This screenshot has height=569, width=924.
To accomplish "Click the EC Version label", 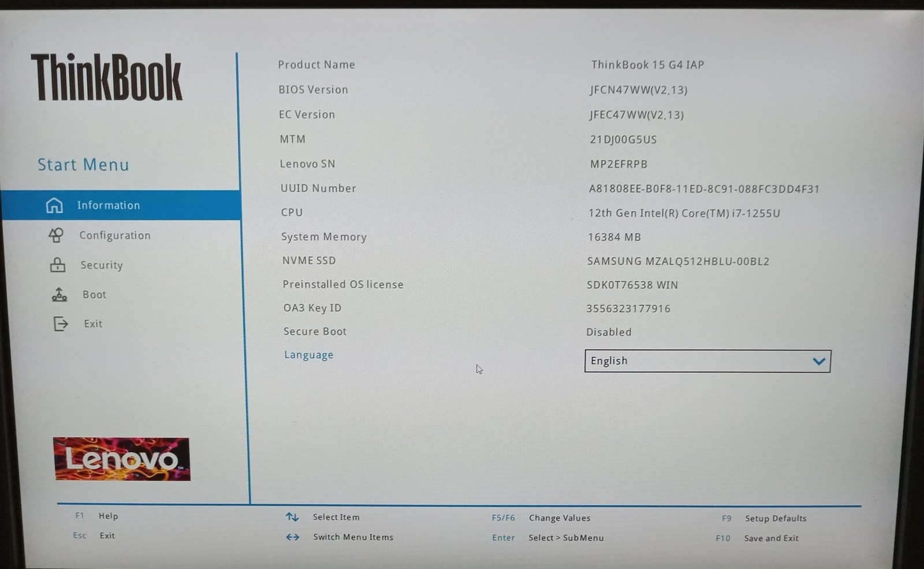I will click(x=307, y=114).
